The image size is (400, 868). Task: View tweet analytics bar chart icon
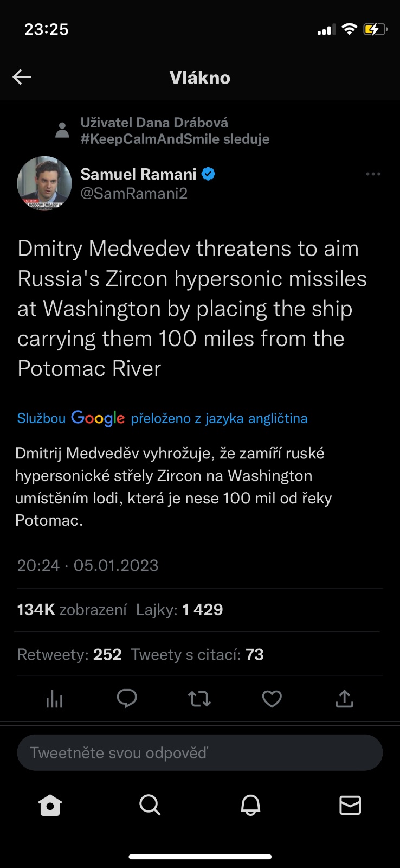pos(54,699)
